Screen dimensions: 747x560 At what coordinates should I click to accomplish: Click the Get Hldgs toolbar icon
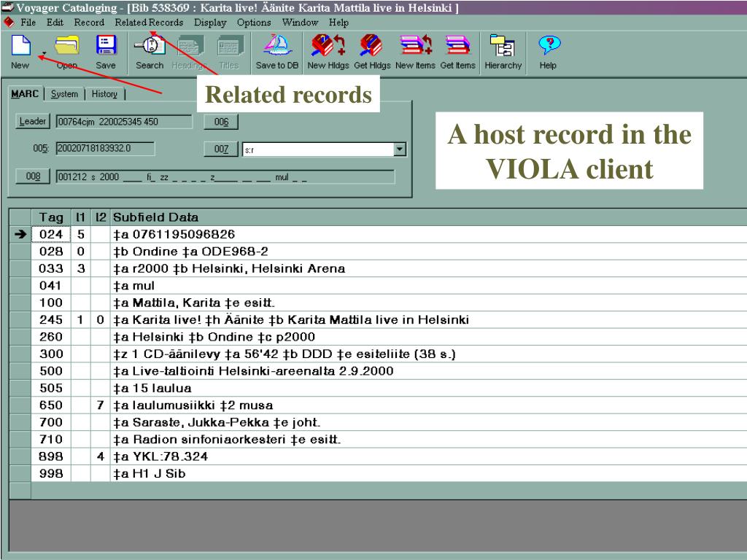372,52
